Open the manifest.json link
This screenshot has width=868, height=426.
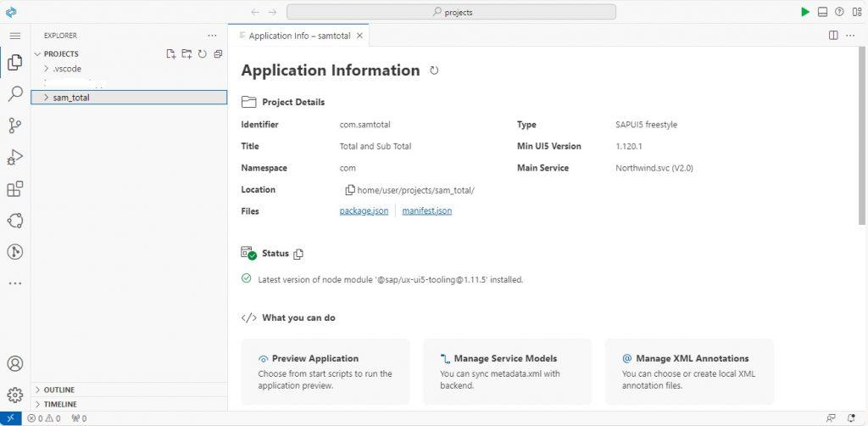[x=427, y=211]
